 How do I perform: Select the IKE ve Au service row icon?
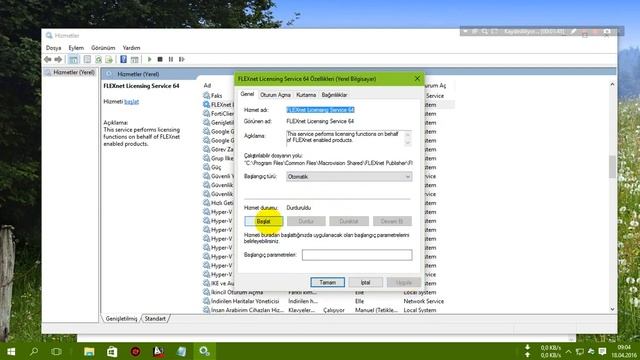(x=207, y=283)
